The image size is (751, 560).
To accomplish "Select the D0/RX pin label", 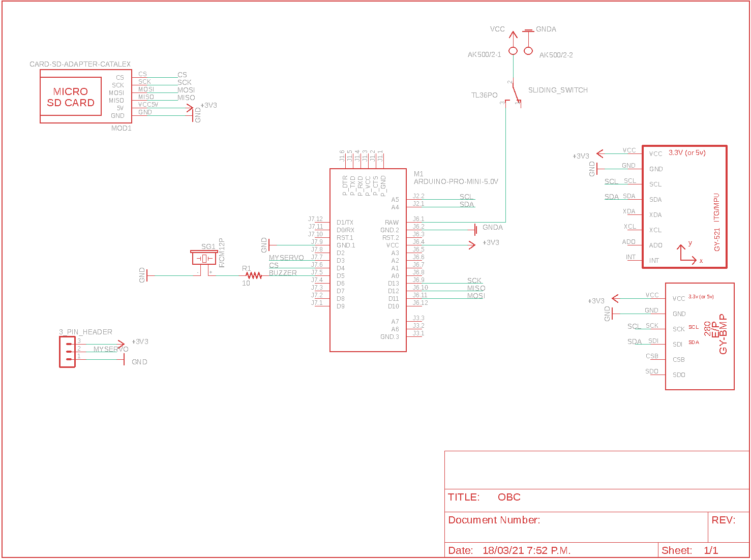I will click(345, 230).
